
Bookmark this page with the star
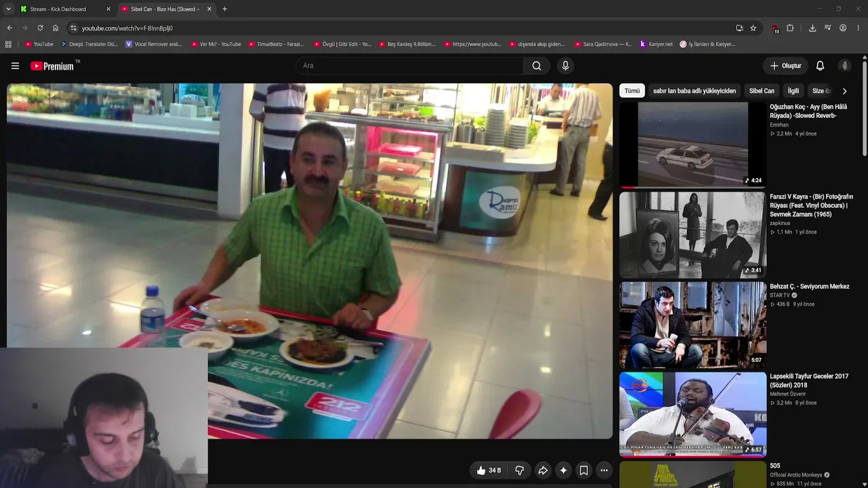pos(753,28)
